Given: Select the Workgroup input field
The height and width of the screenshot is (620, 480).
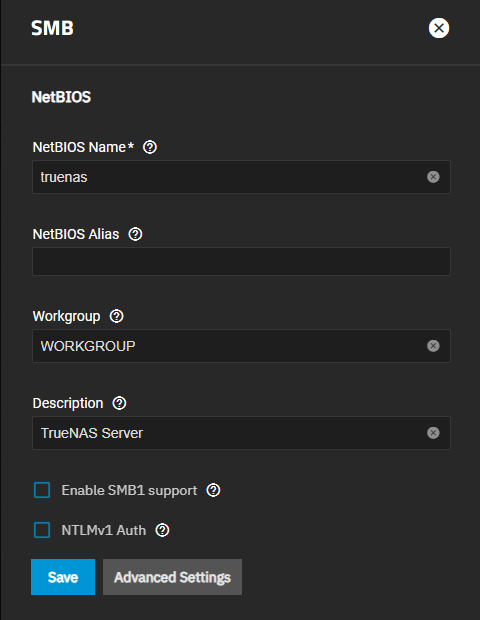Looking at the screenshot, I should [x=241, y=346].
